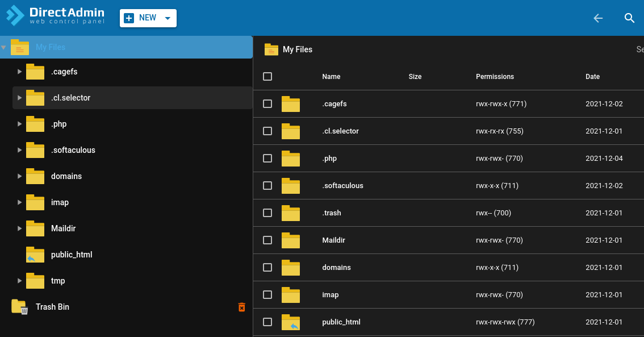Select Trash Bin label in sidebar
The width and height of the screenshot is (644, 337).
click(52, 306)
